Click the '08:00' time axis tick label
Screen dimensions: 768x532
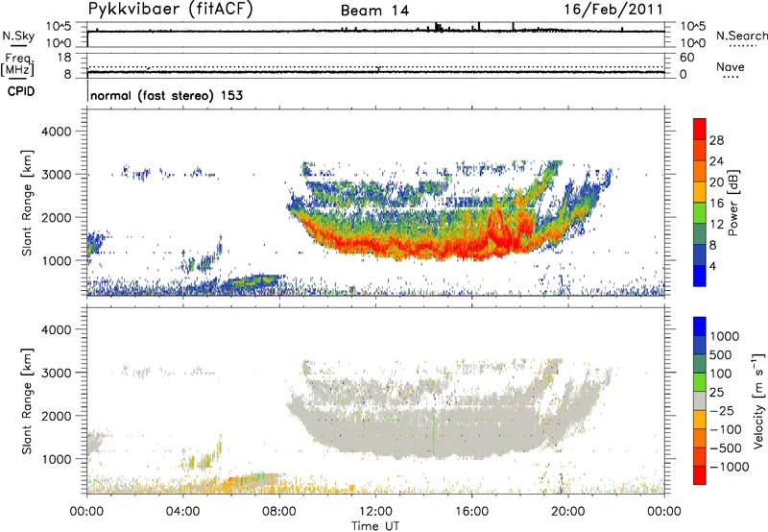pos(279,512)
